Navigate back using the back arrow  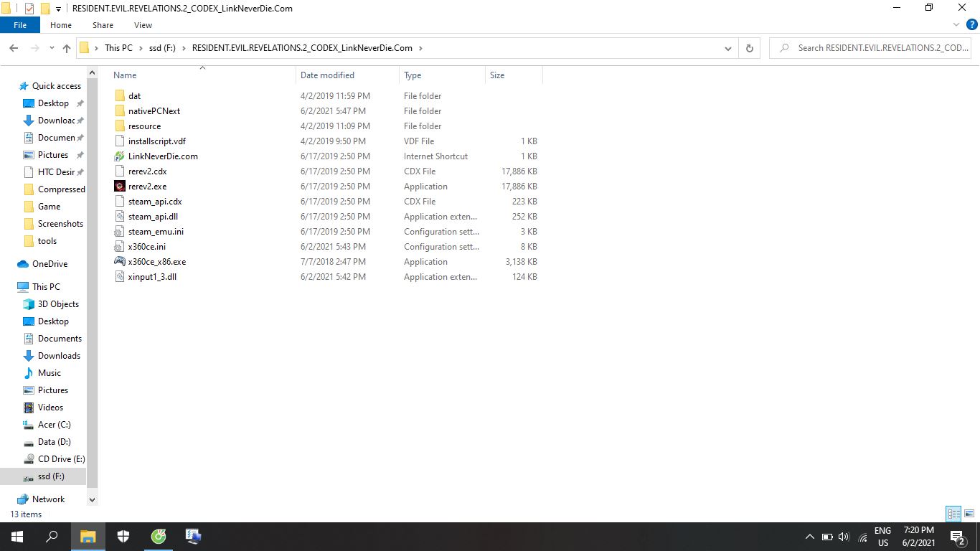[13, 47]
